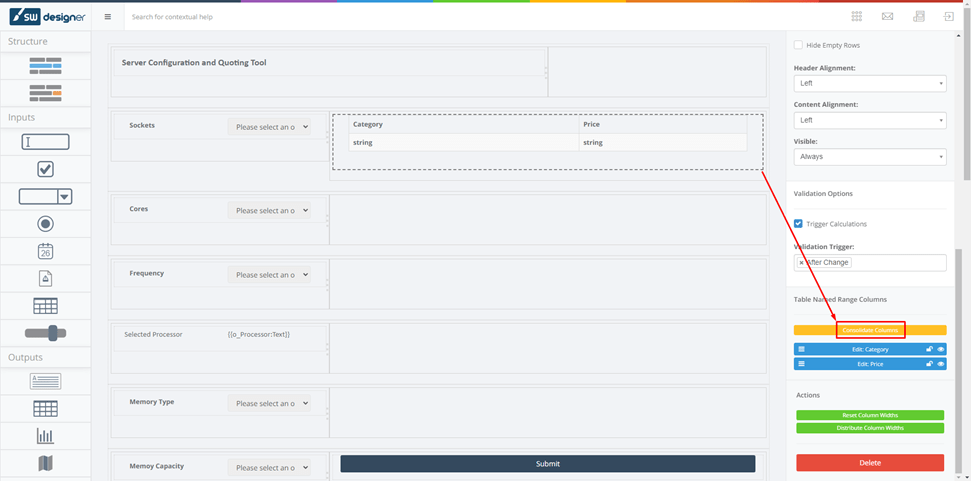Image resolution: width=971 pixels, height=481 pixels.
Task: Enable the Hide Empty Rows checkbox
Action: (798, 45)
